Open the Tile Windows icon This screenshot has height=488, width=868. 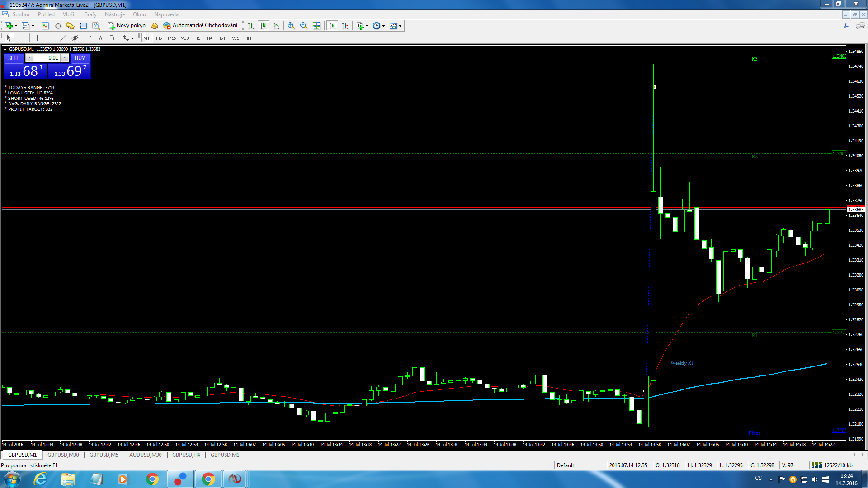[316, 26]
